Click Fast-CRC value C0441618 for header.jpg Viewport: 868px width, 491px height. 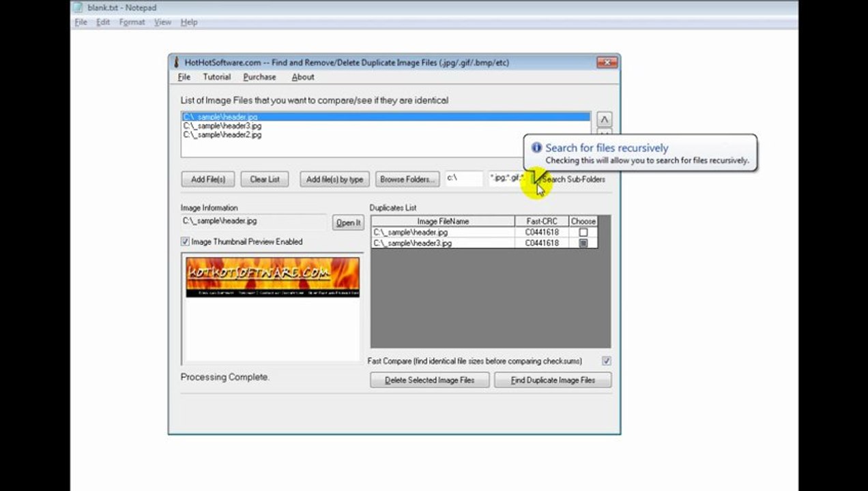542,233
